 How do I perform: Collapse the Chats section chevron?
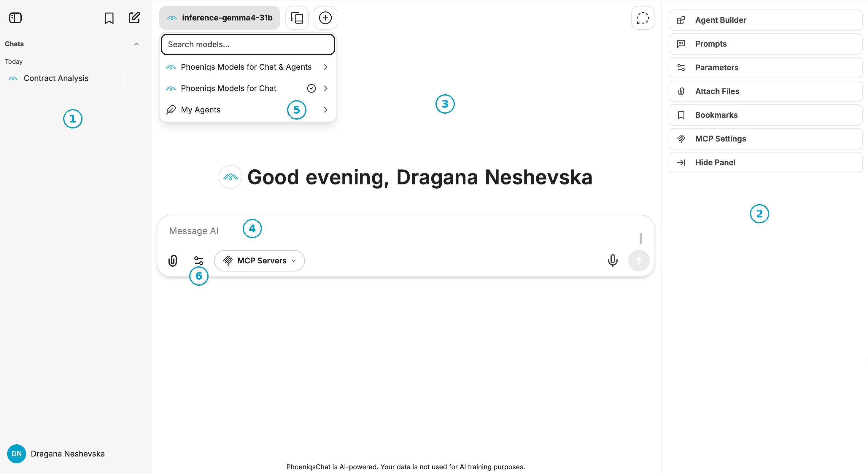136,44
